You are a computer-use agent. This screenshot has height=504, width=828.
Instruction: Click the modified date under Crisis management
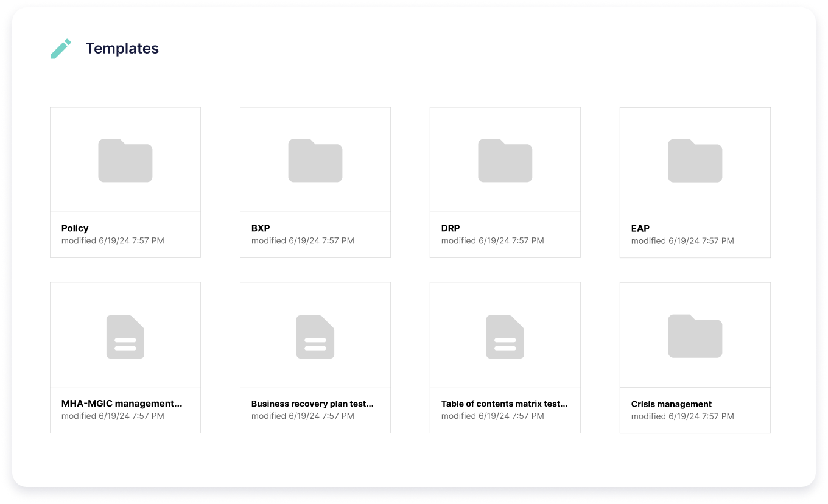(682, 416)
